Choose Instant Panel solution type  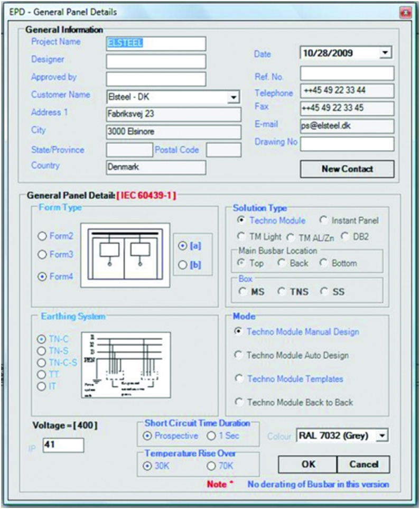[323, 220]
